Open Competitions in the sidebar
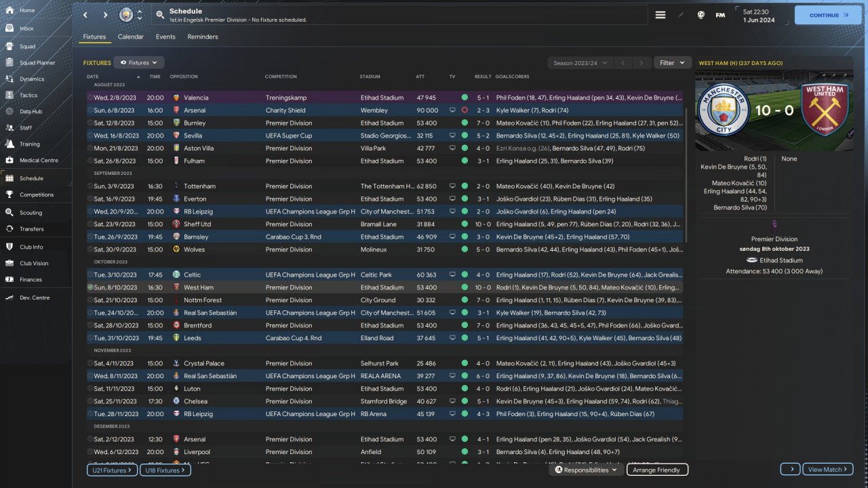The image size is (868, 488). 37,195
